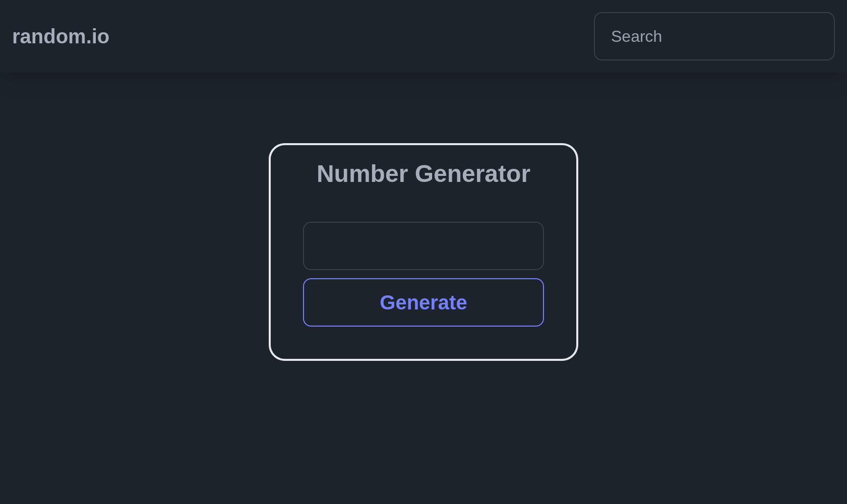This screenshot has width=847, height=504.
Task: Place cursor in the Search box
Action: pos(714,36)
